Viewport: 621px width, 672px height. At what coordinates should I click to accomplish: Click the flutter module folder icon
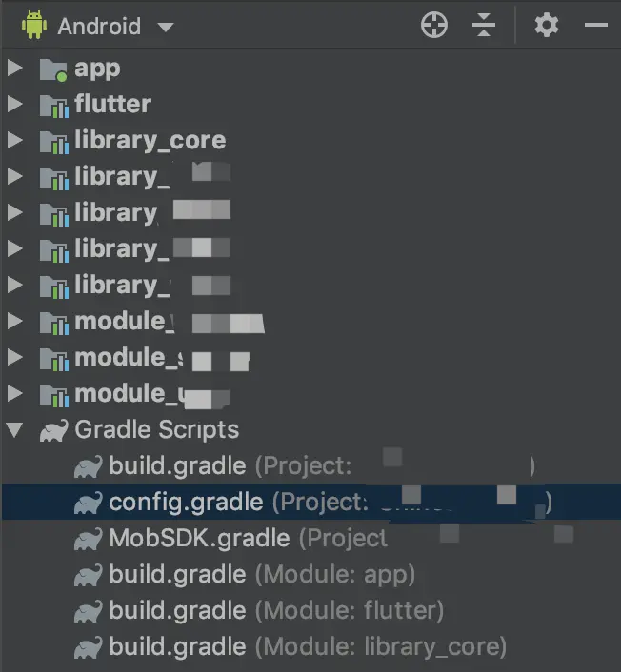[52, 105]
